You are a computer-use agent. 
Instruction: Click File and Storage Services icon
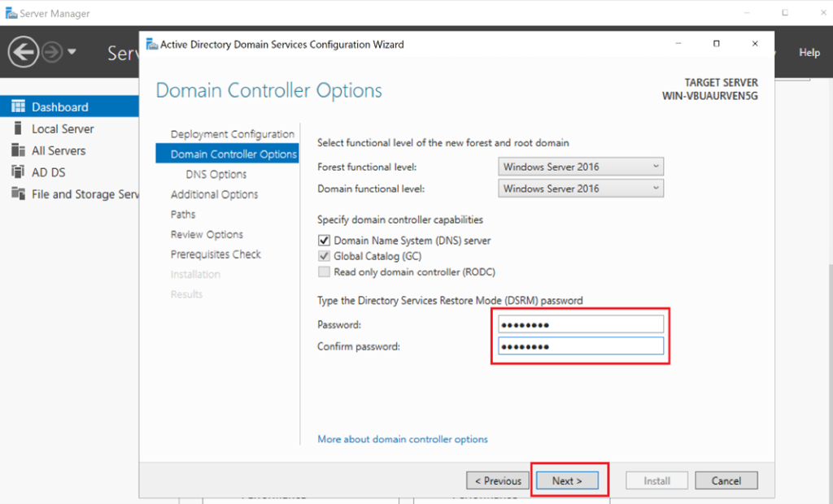coord(18,193)
